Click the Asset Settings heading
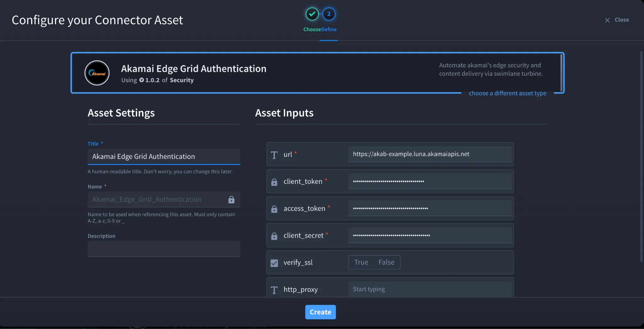The image size is (644, 329). 121,113
